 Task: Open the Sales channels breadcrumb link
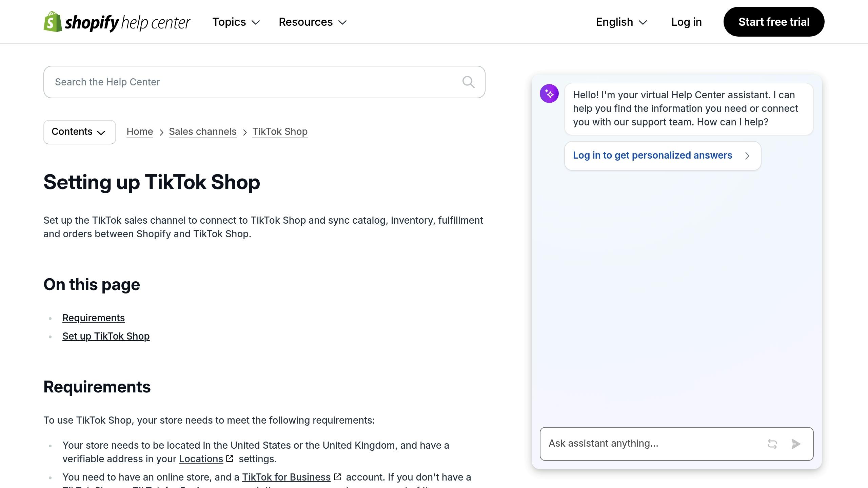point(202,131)
